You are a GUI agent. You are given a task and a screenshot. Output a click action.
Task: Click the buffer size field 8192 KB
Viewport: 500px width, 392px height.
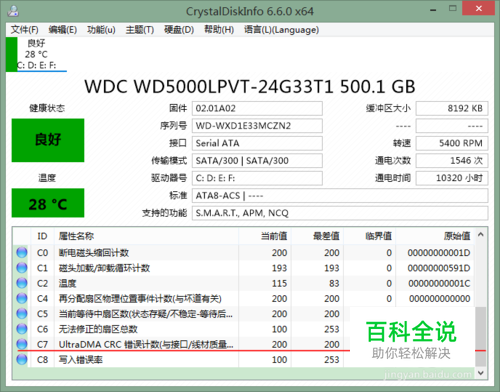coord(452,108)
